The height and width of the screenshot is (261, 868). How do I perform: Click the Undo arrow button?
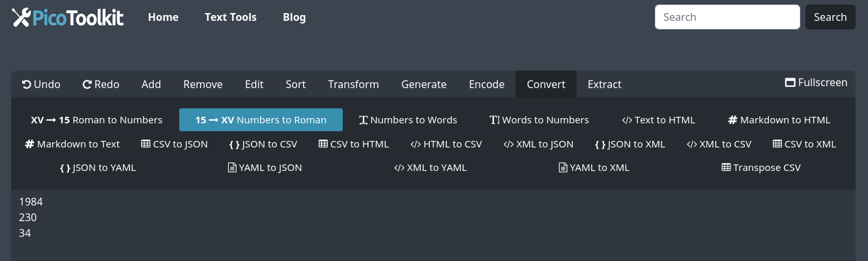[x=41, y=84]
